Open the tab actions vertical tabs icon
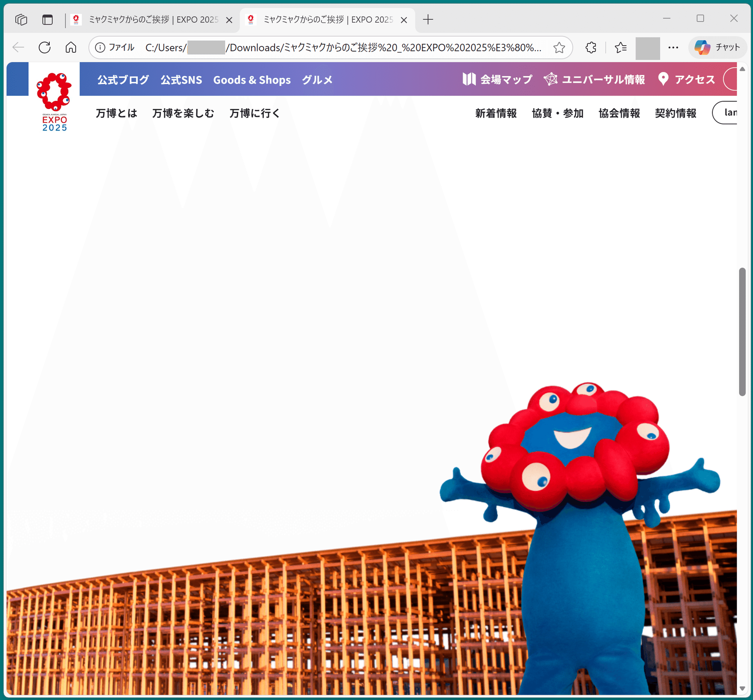Viewport: 753px width, 700px height. (x=47, y=20)
